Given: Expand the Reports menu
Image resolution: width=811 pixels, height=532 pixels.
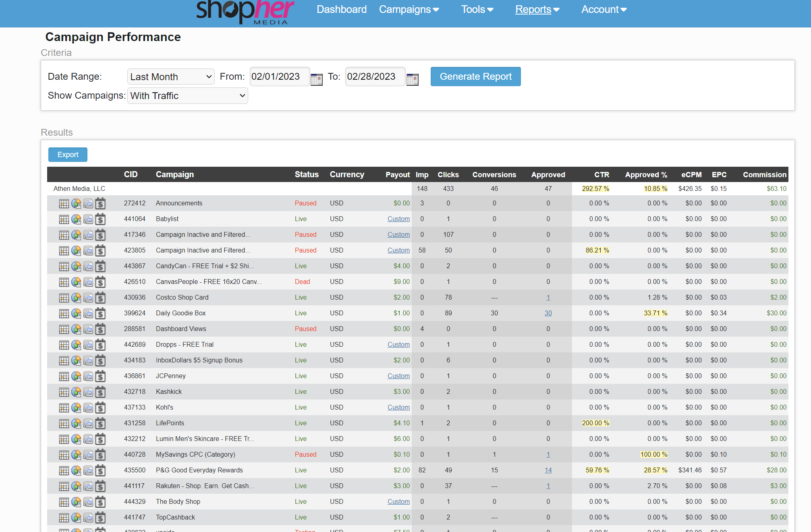Looking at the screenshot, I should (537, 9).
